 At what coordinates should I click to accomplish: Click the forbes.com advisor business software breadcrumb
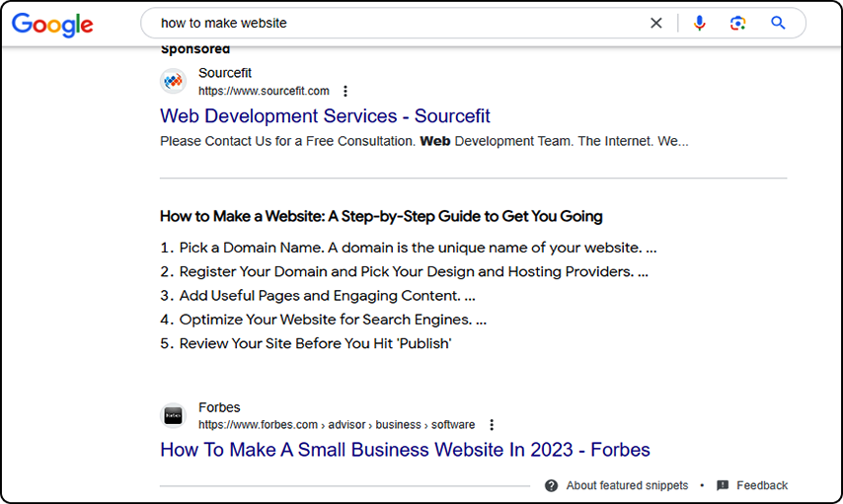[337, 425]
